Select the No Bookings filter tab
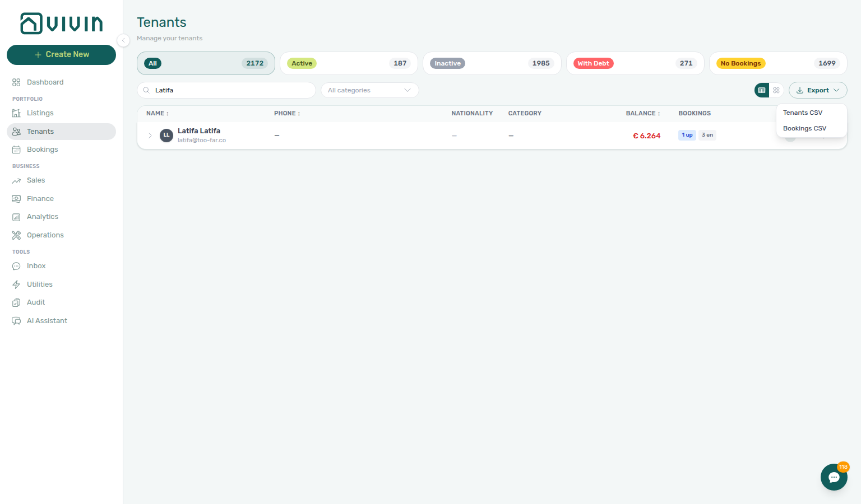This screenshot has height=504, width=861. pos(778,63)
